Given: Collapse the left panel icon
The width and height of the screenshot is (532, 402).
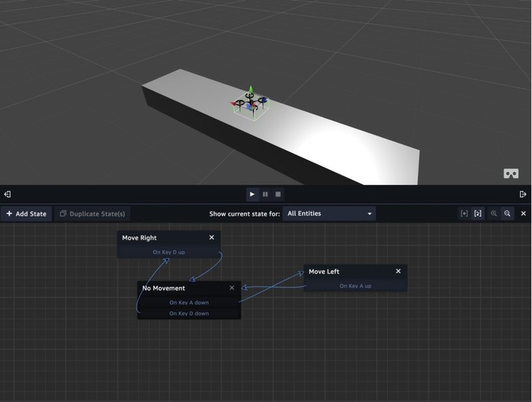Looking at the screenshot, I should coord(7,194).
